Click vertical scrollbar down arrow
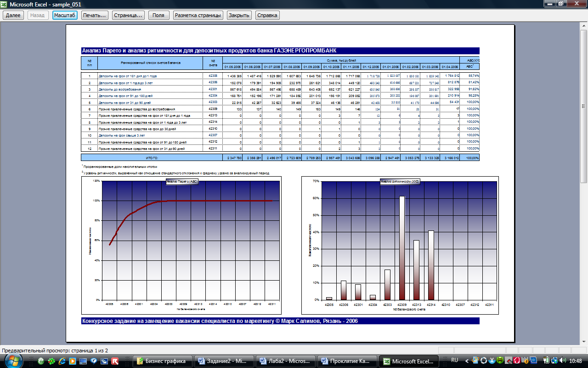Image resolution: width=588 pixels, height=368 pixels. pos(584,343)
